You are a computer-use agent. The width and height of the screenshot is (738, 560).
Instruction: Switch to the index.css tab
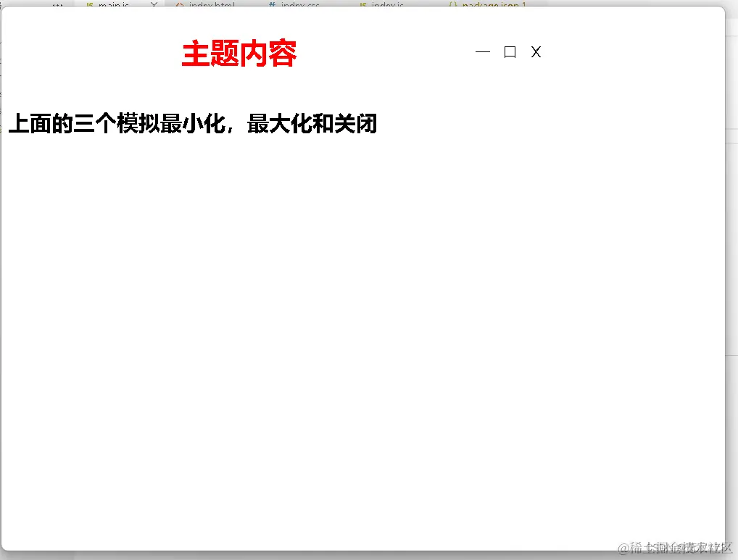coord(299,4)
